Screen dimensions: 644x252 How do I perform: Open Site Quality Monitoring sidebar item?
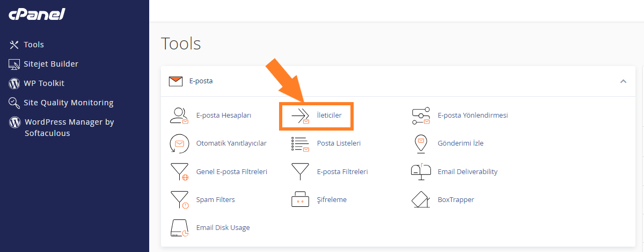click(61, 103)
